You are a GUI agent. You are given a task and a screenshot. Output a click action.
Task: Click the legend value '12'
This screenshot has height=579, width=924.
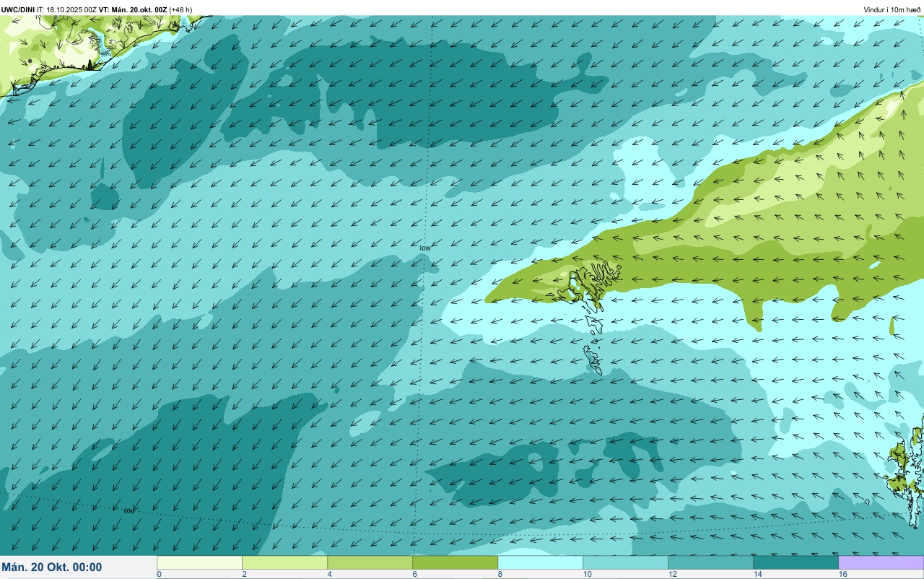point(673,574)
